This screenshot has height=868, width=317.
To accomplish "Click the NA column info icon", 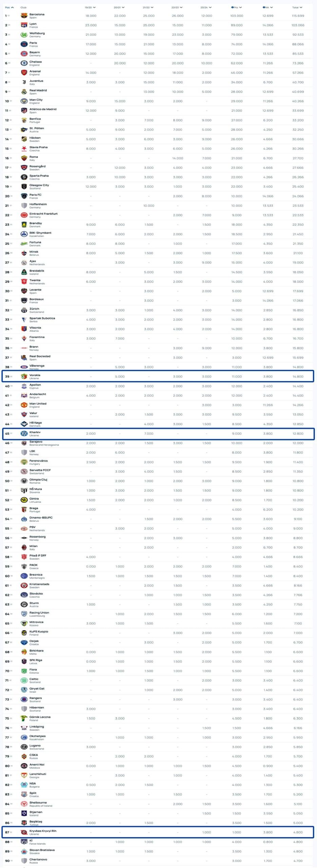I will (264, 7).
